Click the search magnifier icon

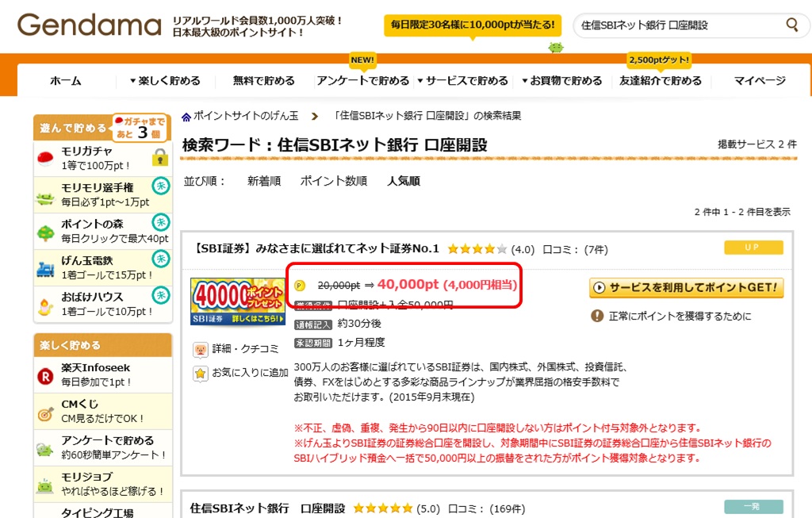click(792, 25)
